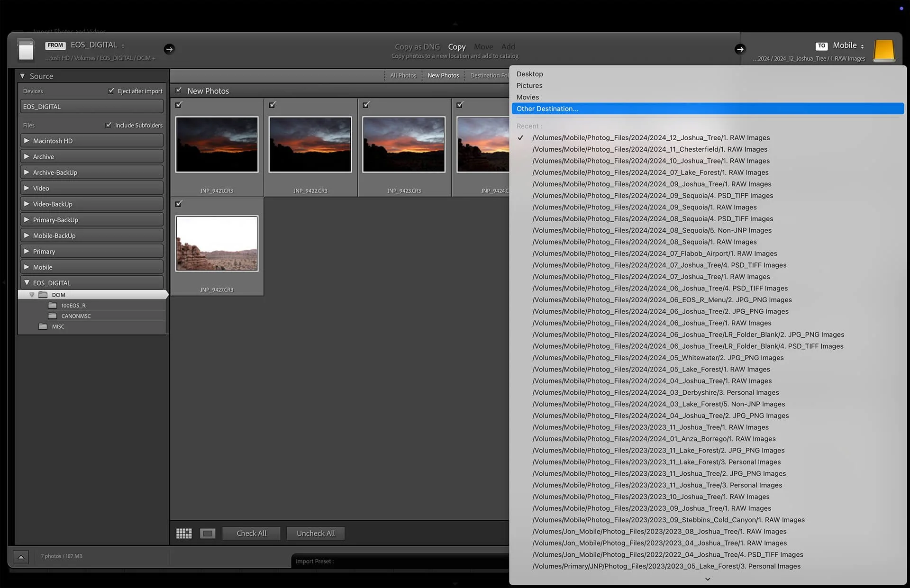
Task: Switch to grid view icon
Action: 184,534
